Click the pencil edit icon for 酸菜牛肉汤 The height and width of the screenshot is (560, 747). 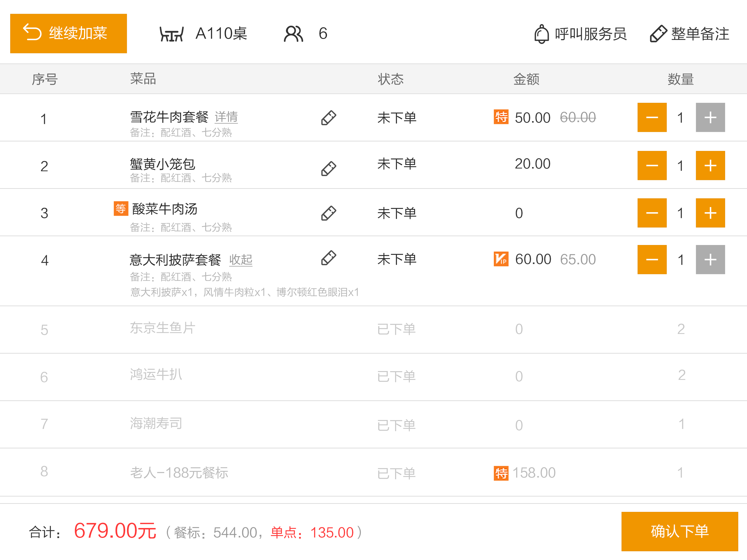(x=328, y=213)
